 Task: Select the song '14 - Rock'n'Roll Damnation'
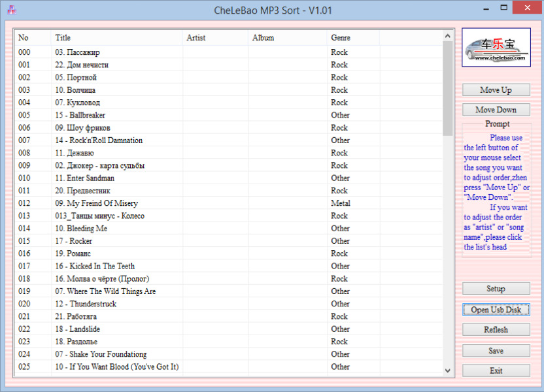click(x=99, y=140)
